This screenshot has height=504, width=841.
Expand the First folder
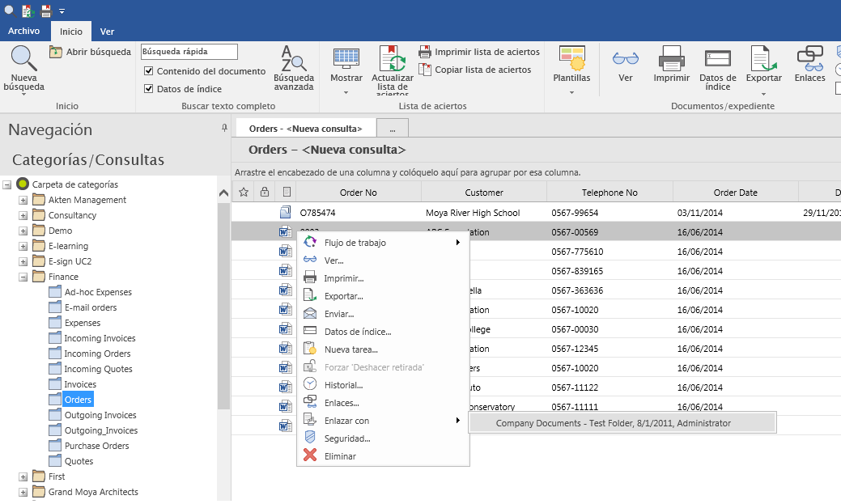(x=23, y=476)
